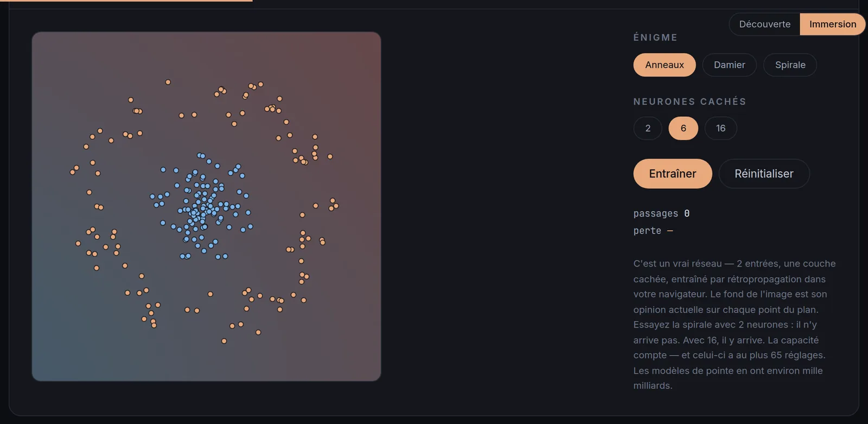This screenshot has width=868, height=424.
Task: Set hidden neurons to 2
Action: pyautogui.click(x=648, y=128)
